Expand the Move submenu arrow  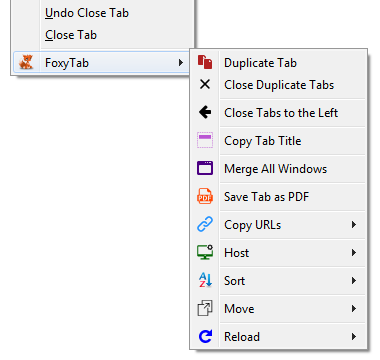[354, 309]
